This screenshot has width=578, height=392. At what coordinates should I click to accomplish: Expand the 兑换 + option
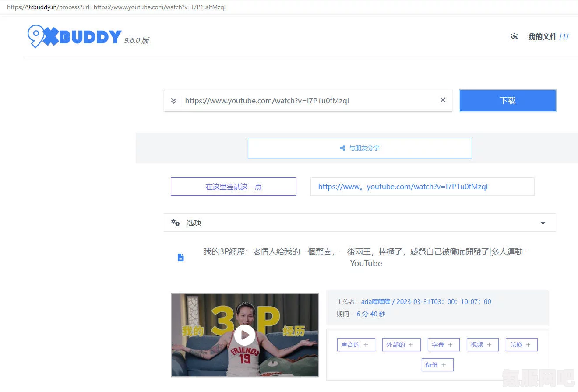pos(522,345)
